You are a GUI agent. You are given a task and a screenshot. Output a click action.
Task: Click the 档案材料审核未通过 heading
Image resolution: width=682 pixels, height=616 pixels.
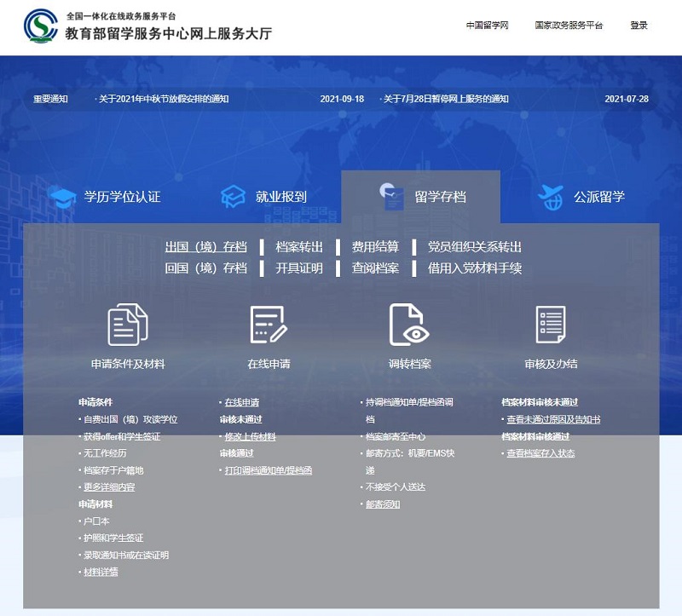(x=540, y=402)
